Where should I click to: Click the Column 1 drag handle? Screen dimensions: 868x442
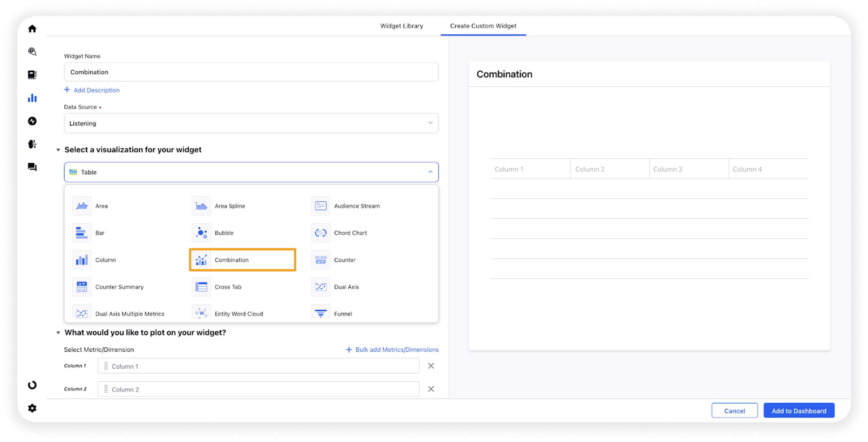106,366
